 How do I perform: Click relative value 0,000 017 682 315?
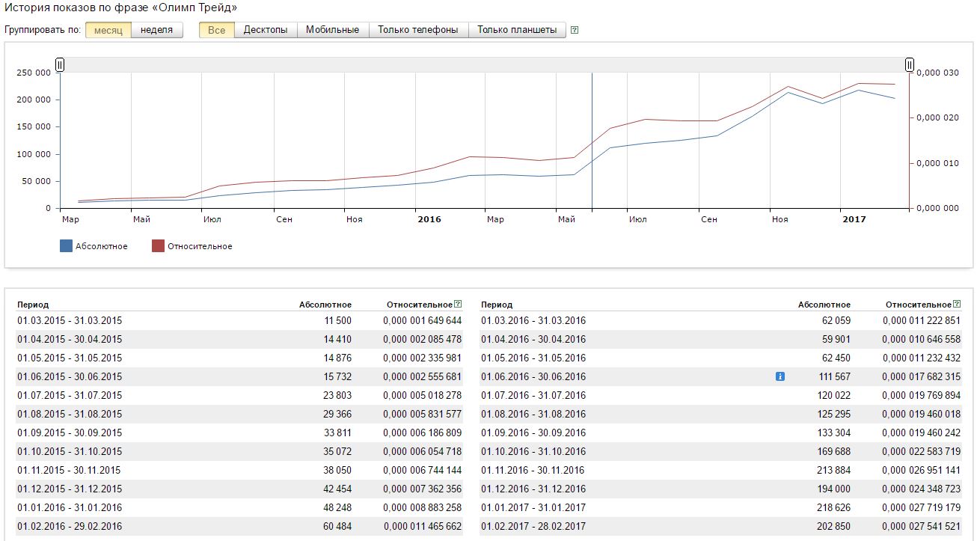(922, 376)
